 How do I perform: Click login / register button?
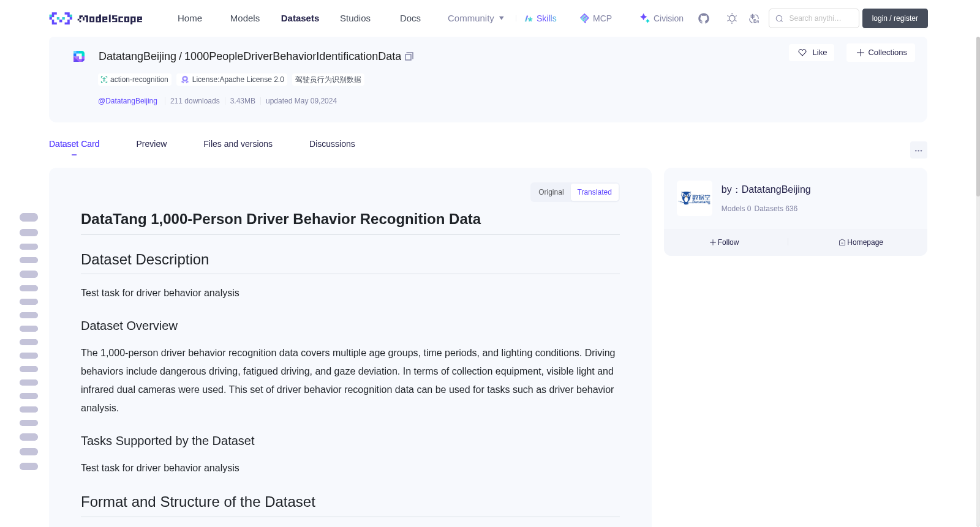(895, 18)
